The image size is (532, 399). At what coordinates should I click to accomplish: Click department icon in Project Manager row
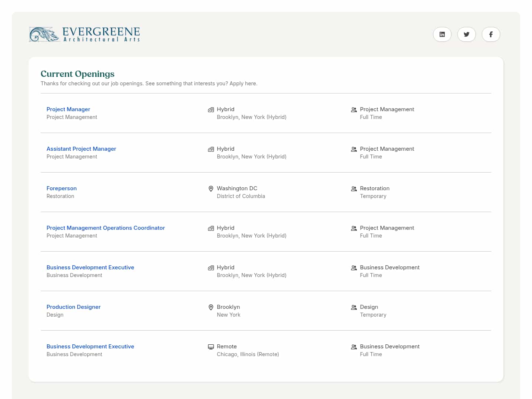354,110
